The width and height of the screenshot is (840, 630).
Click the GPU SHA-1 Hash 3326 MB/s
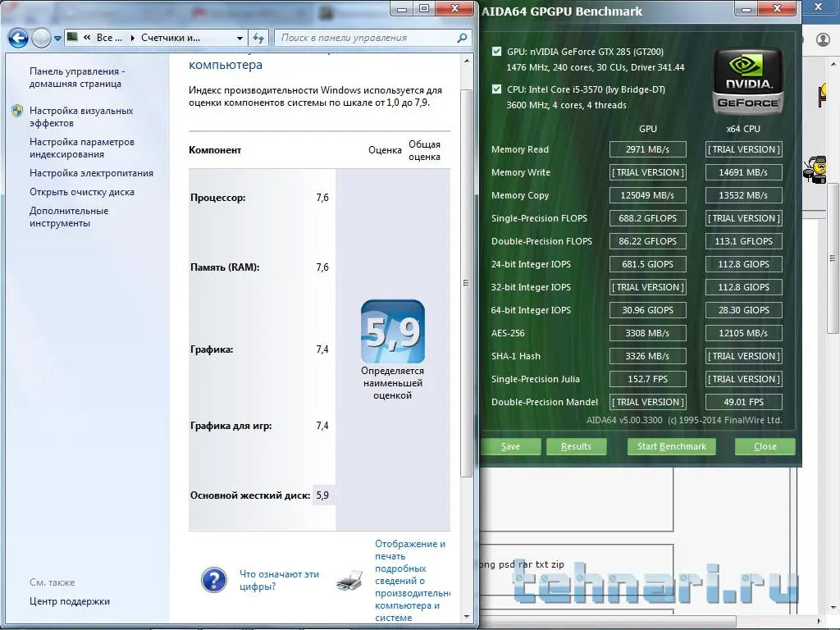coord(648,356)
